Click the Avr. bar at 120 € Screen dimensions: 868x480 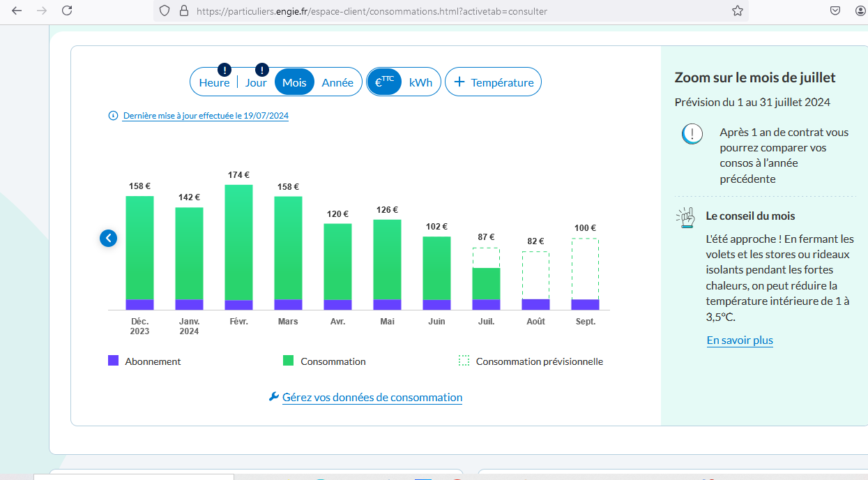click(337, 267)
